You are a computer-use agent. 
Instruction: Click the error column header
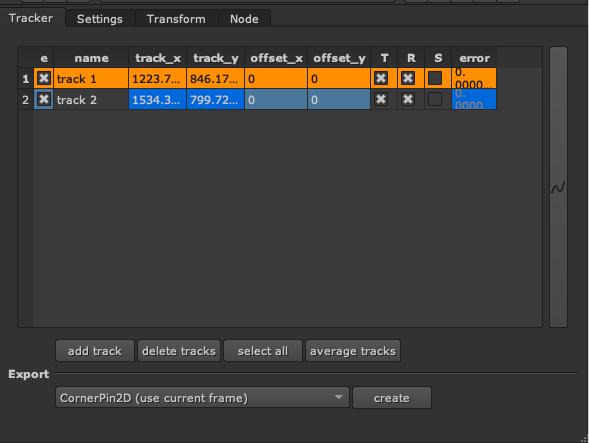point(474,58)
